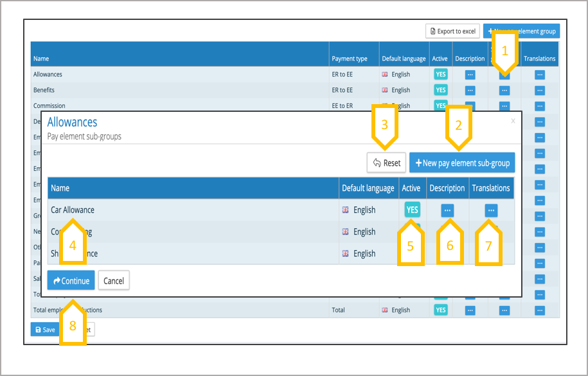The image size is (588, 376).
Task: Toggle Active YES for Car Allowance
Action: tap(412, 210)
